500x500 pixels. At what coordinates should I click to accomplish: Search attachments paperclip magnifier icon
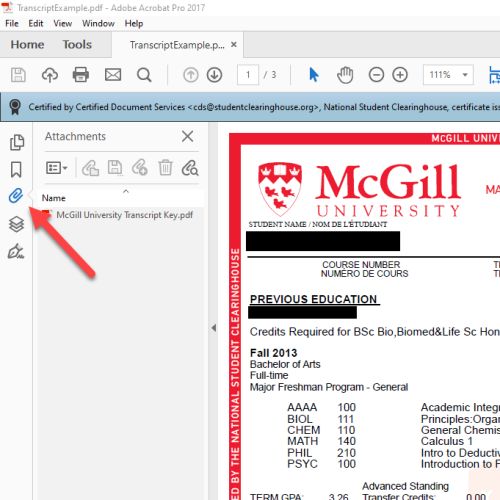[190, 168]
